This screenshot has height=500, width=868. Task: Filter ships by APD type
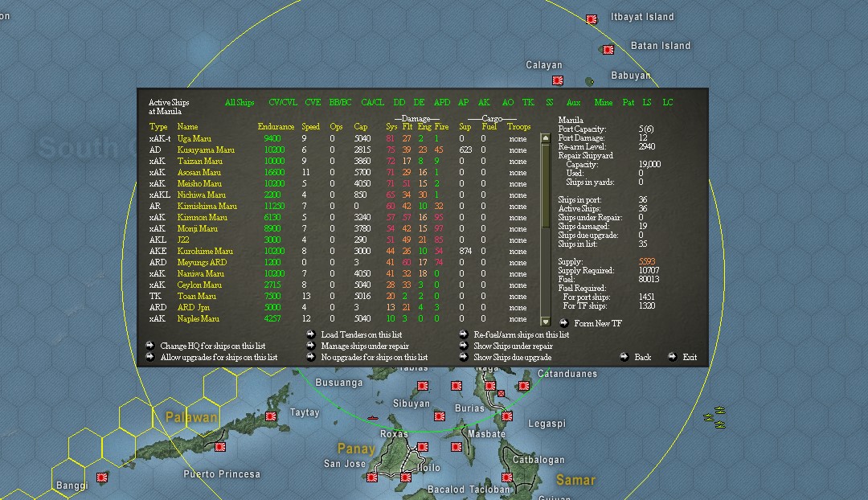click(442, 102)
